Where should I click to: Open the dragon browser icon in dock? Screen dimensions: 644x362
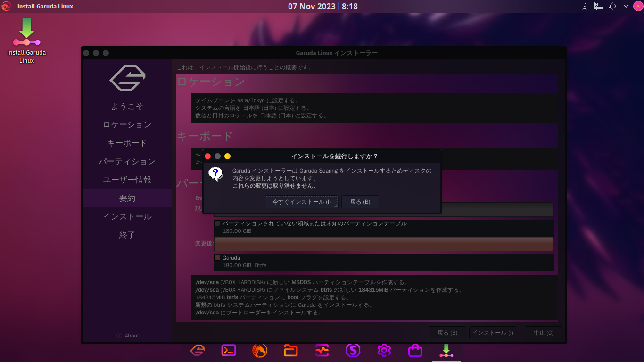[260, 350]
